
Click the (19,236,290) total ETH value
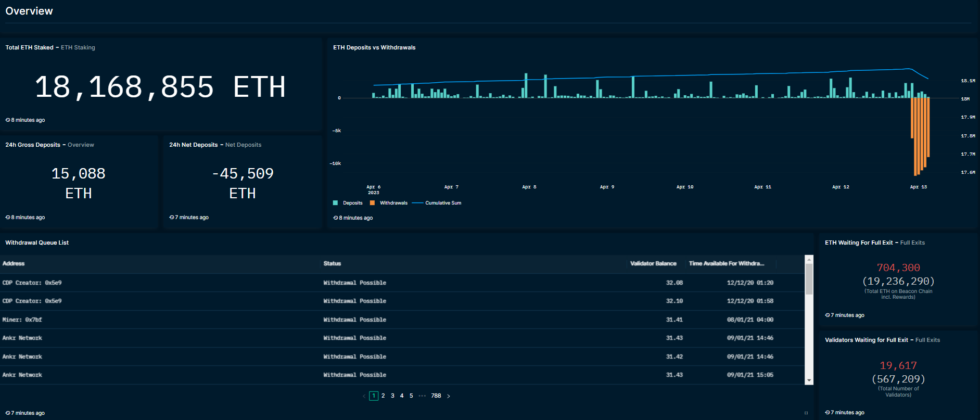click(898, 281)
